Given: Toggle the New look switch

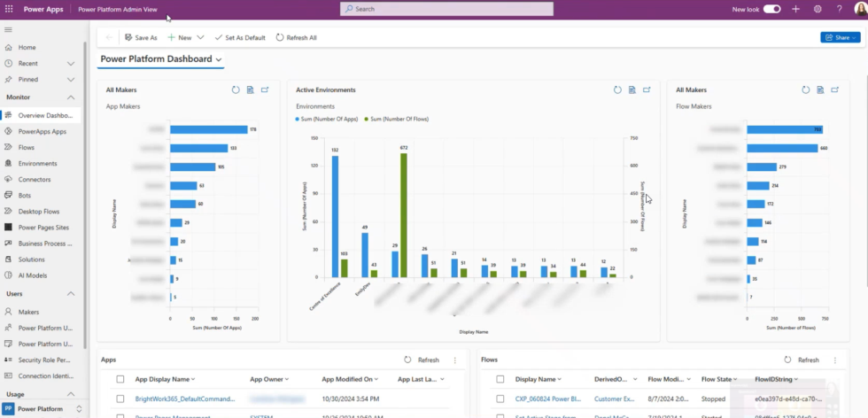Looking at the screenshot, I should click(771, 9).
